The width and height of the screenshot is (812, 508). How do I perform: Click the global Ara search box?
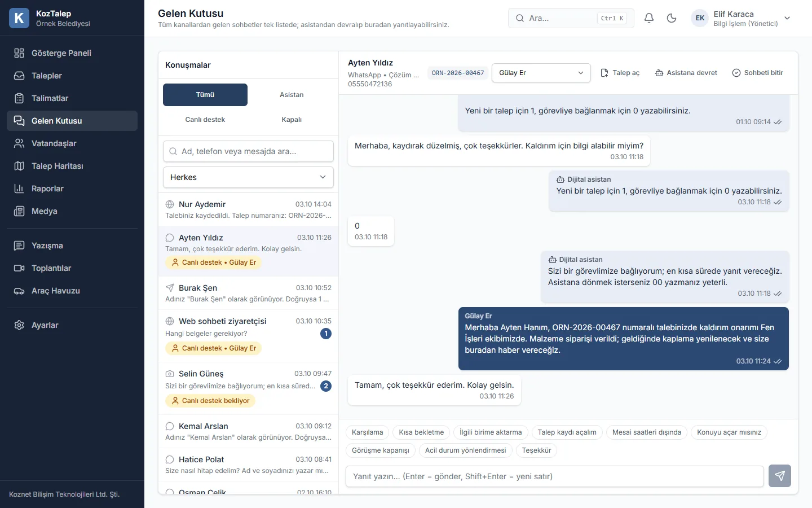571,18
